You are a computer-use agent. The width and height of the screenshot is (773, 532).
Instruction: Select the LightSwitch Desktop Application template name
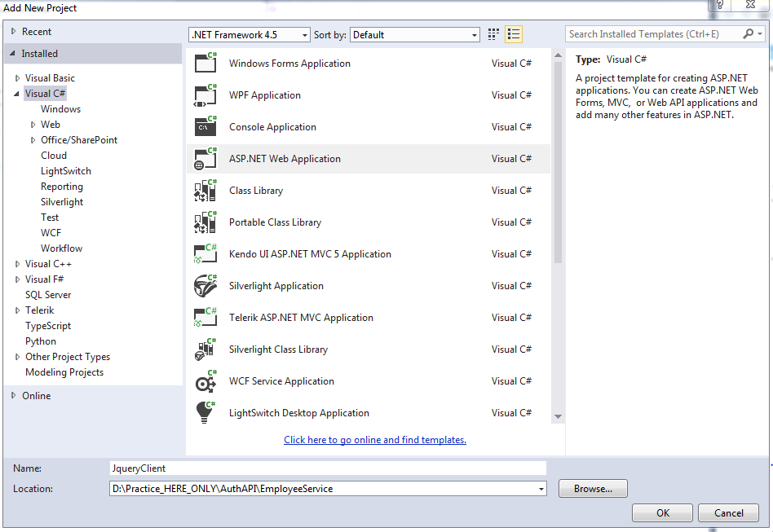click(x=298, y=413)
